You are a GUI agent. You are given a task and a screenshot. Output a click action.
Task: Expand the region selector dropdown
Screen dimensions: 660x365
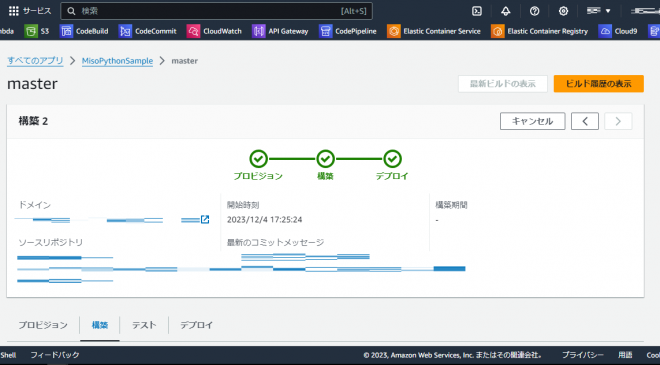[x=599, y=11]
